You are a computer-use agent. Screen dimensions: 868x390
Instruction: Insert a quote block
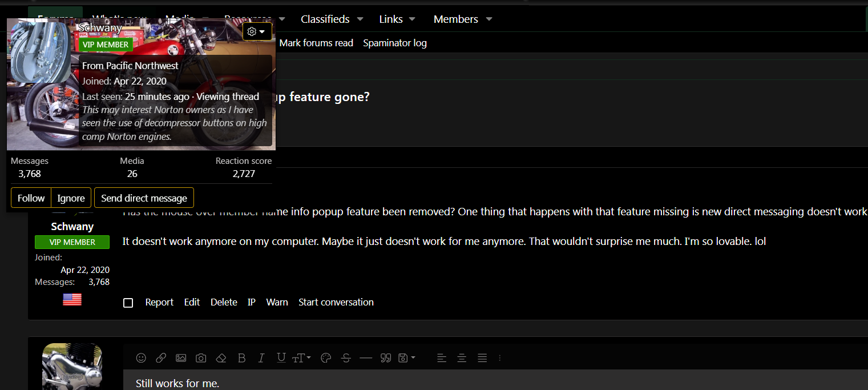[386, 358]
